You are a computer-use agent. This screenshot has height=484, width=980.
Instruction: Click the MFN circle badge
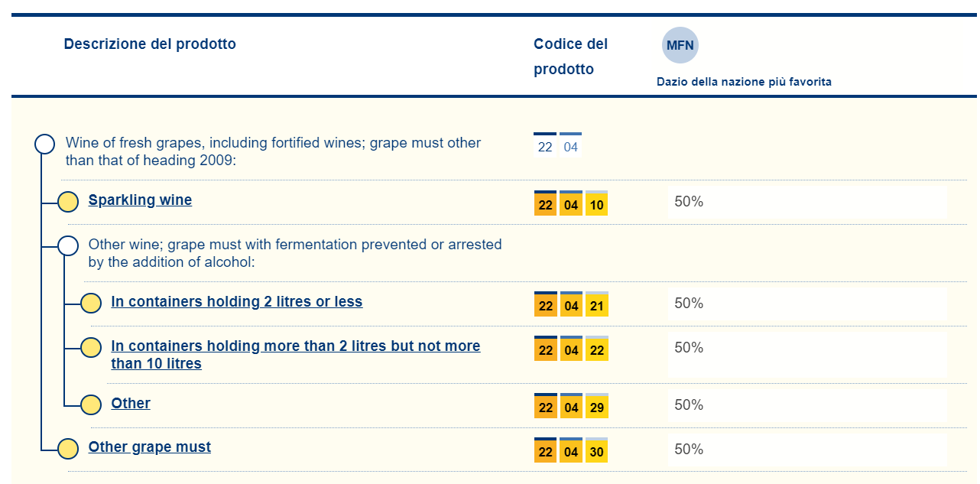pyautogui.click(x=680, y=45)
